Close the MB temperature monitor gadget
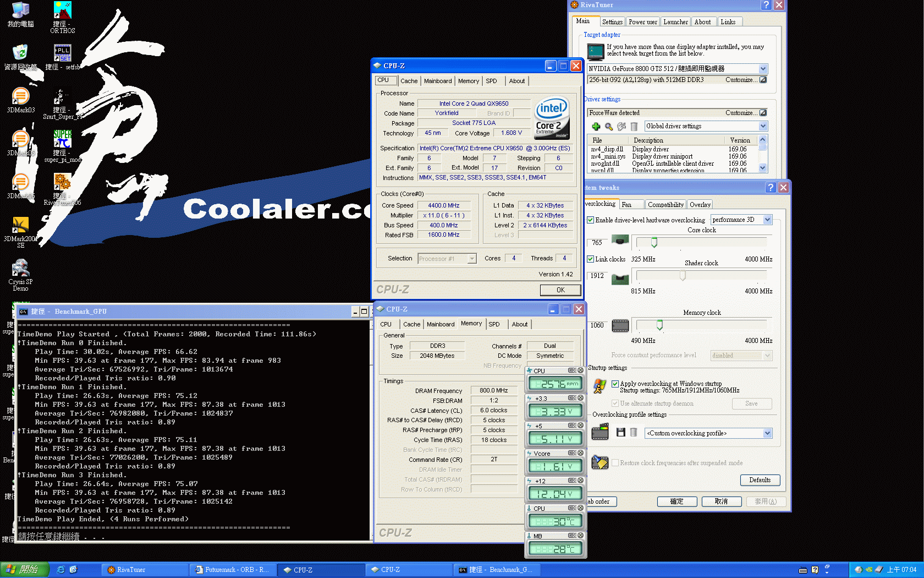Viewport: 924px width, 578px height. 580,536
